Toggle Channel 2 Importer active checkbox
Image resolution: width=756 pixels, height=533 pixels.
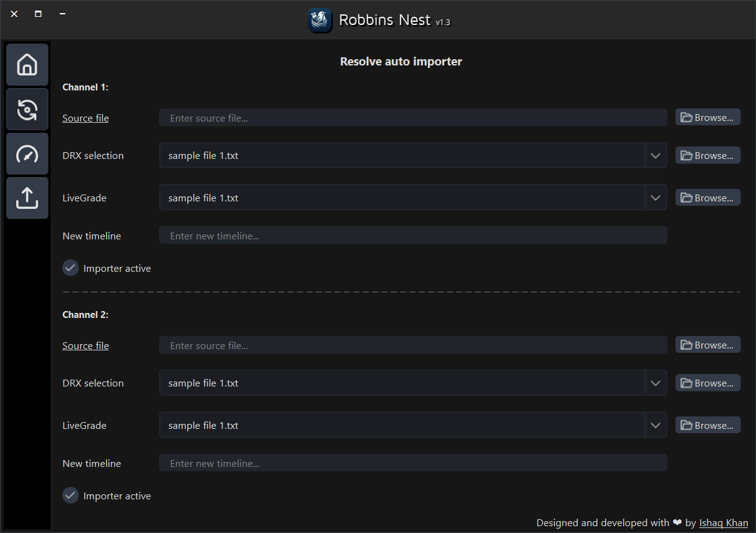click(x=70, y=496)
